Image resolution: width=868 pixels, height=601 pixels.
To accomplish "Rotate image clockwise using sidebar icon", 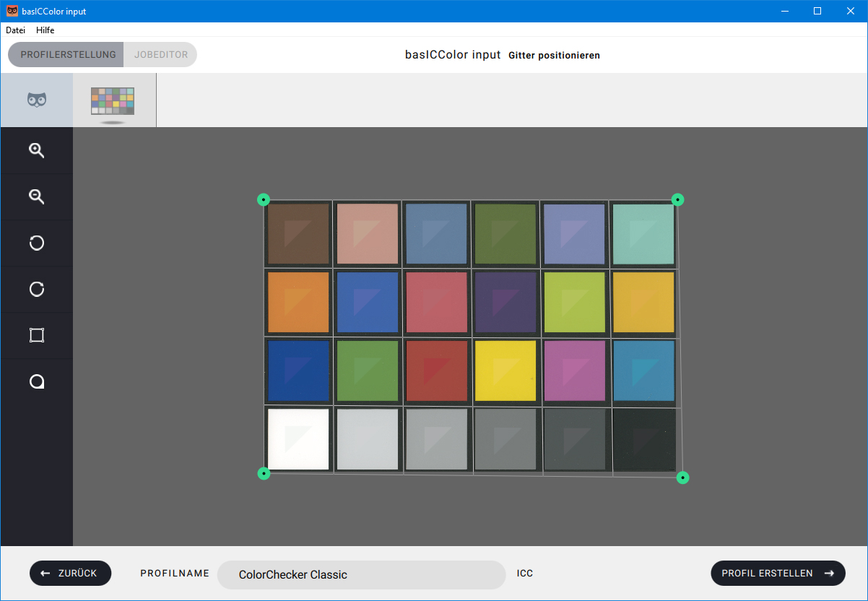I will pos(37,289).
